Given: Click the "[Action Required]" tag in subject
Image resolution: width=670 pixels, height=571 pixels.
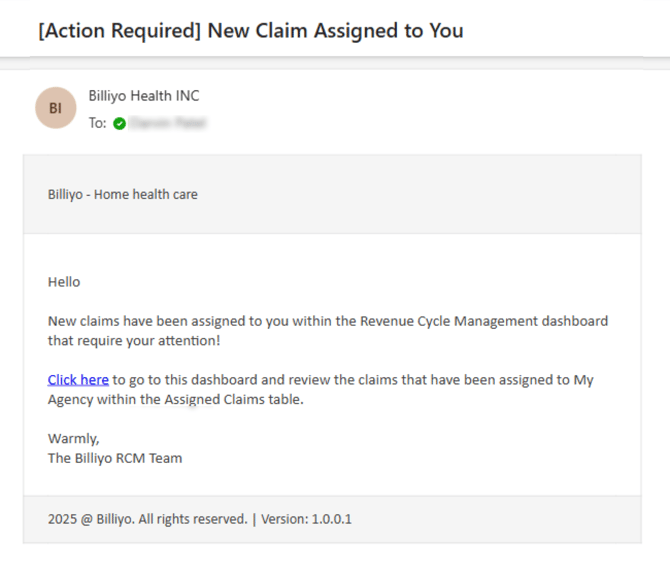Looking at the screenshot, I should pos(119,30).
